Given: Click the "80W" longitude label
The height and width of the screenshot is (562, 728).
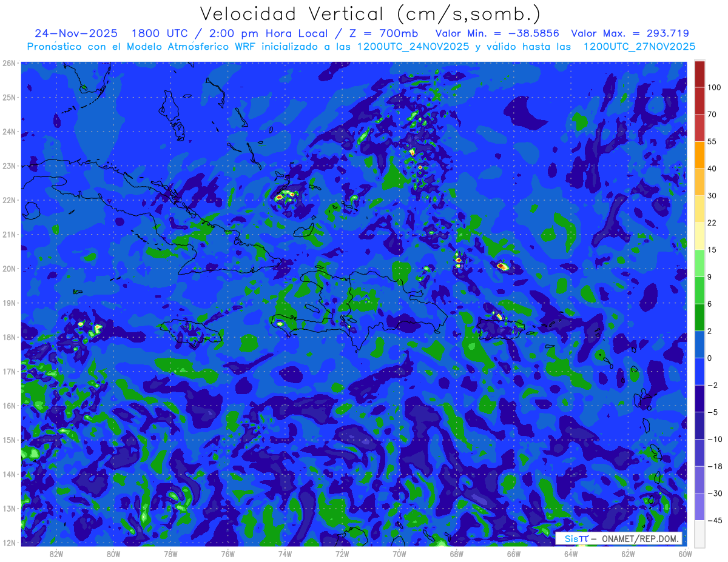Looking at the screenshot, I should (113, 554).
